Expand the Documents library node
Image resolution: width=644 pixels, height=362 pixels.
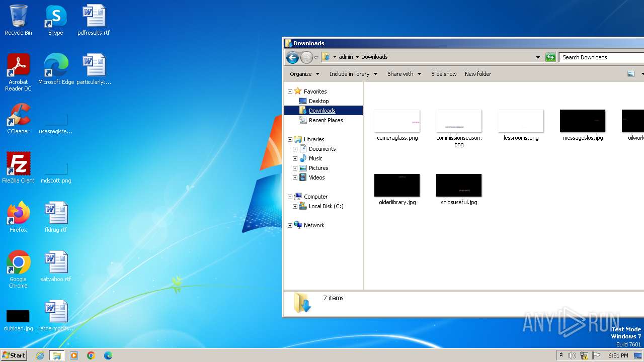[x=295, y=149]
